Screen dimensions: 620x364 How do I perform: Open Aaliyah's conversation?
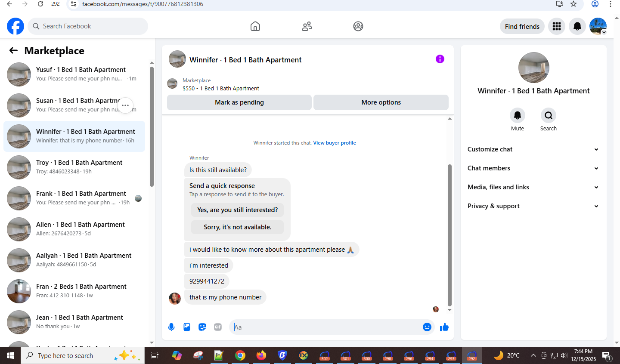(x=74, y=260)
